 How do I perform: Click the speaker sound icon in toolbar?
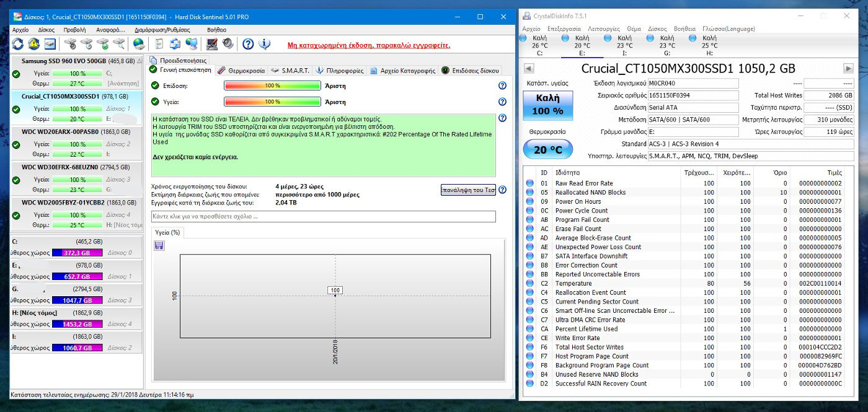[228, 44]
